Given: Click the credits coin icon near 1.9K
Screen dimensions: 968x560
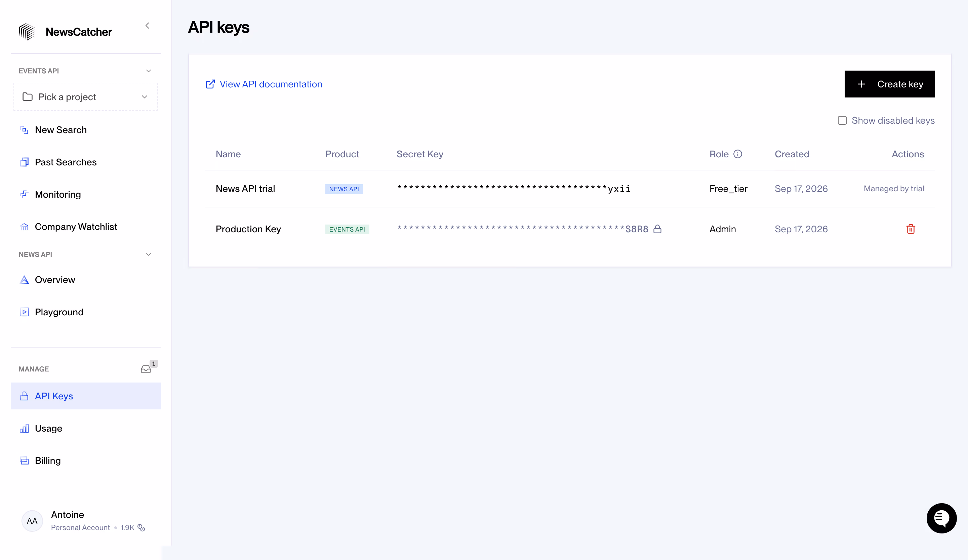Looking at the screenshot, I should (142, 528).
